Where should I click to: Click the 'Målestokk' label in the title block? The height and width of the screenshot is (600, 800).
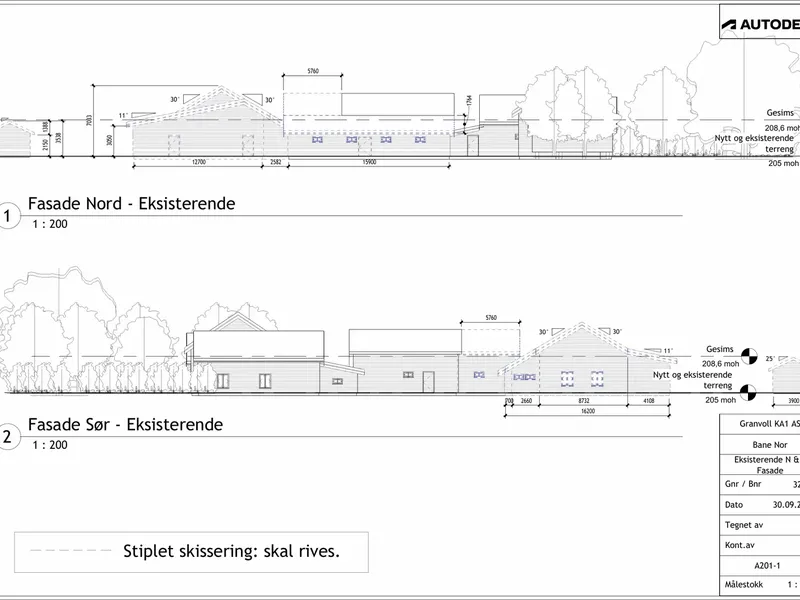[744, 585]
